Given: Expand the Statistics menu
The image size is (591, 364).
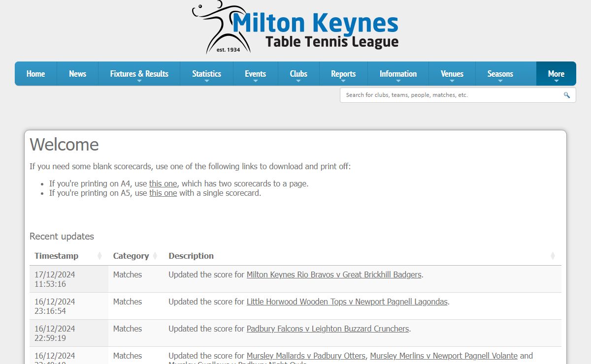Looking at the screenshot, I should tap(206, 74).
